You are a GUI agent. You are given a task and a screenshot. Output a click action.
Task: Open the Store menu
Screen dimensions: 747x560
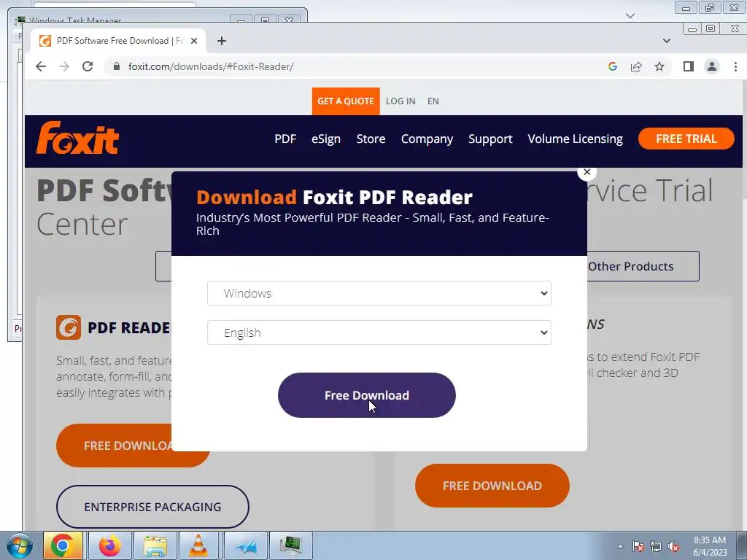[371, 139]
